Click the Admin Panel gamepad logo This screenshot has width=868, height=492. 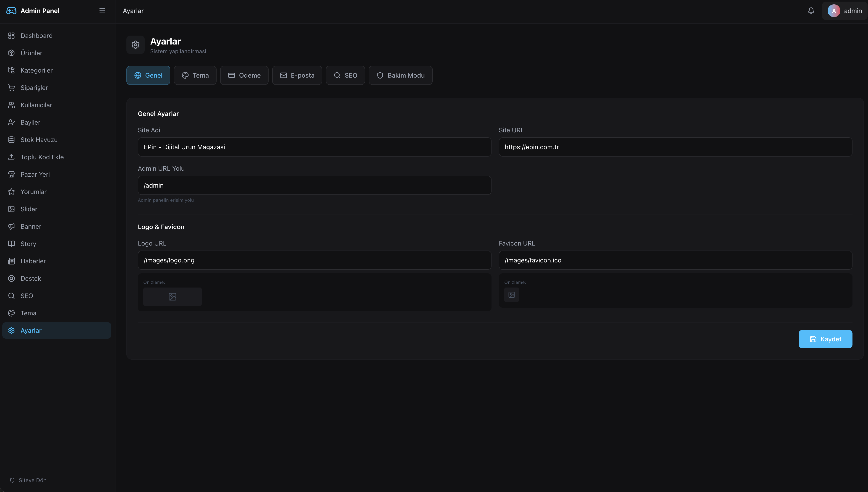tap(11, 11)
